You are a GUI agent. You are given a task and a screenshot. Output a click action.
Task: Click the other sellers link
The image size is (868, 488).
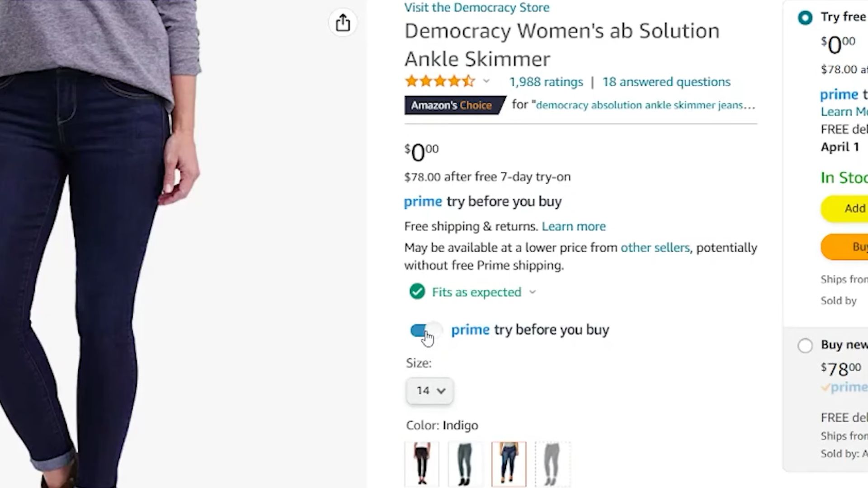(655, 248)
